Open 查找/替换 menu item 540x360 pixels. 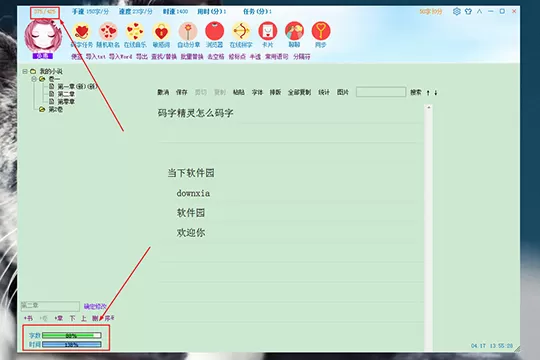click(x=164, y=56)
